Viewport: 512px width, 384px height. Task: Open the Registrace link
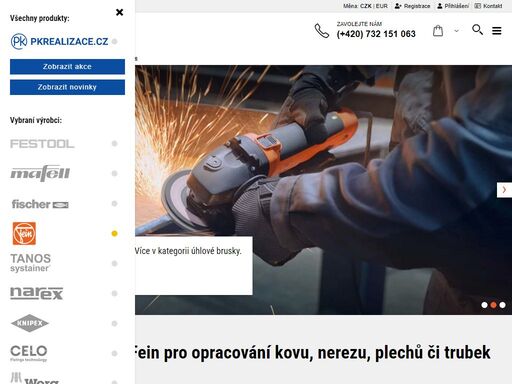(412, 6)
